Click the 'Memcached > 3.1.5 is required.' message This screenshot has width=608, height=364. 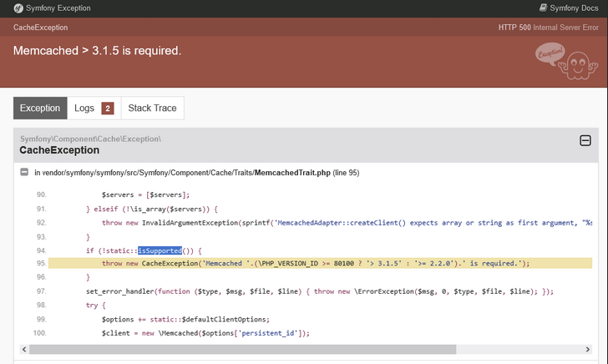98,51
